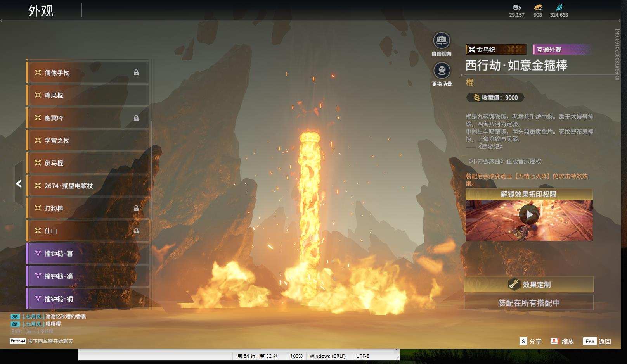Viewport: 627px width, 364px height.
Task: Select the 糖果棍 skin
Action: click(x=87, y=95)
